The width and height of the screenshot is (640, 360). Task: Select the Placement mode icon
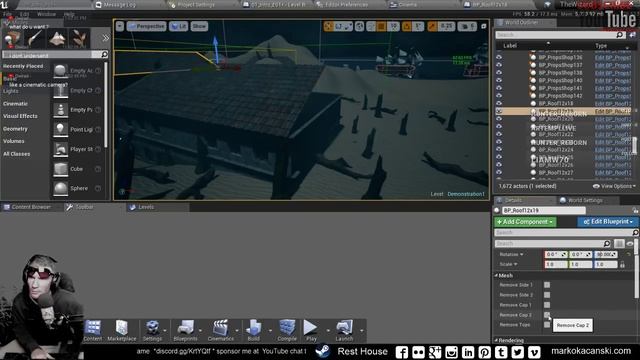coord(12,39)
